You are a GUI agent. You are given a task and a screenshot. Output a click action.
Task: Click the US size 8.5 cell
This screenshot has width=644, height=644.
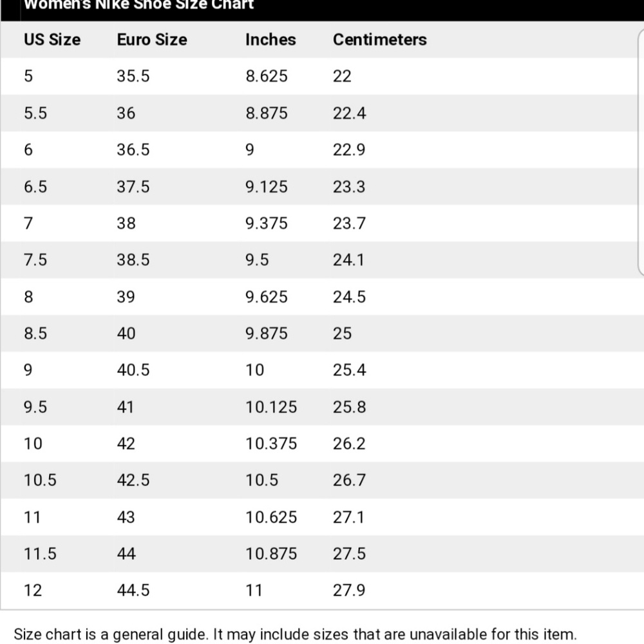coord(35,334)
